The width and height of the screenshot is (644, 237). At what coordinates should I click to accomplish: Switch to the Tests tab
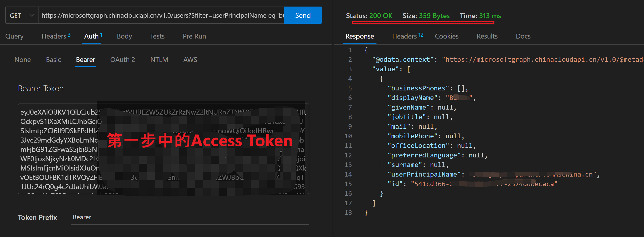(157, 36)
